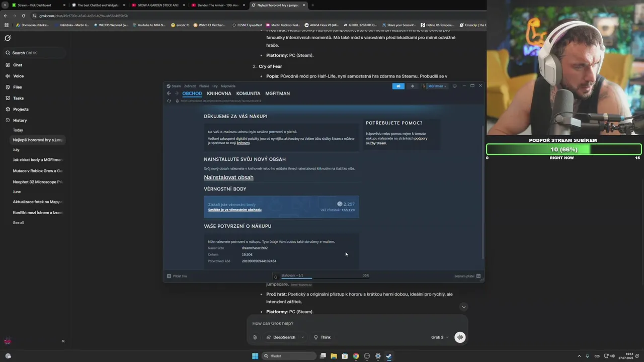Switch to 'Stream - Kick Dashboard' browser tab
644x362 pixels.
tap(38, 5)
